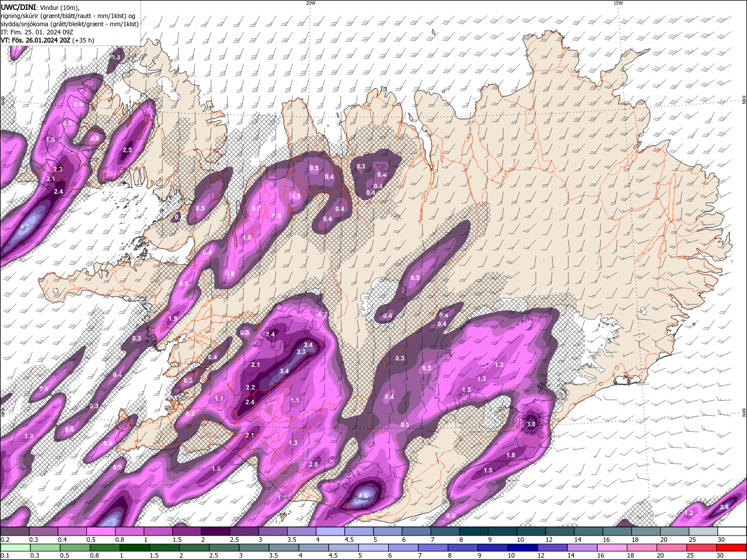The height and width of the screenshot is (560, 747).
Task: Click the 'UWC/DINI: Vindur (10m)' title text
Action: pyautogui.click(x=40, y=7)
